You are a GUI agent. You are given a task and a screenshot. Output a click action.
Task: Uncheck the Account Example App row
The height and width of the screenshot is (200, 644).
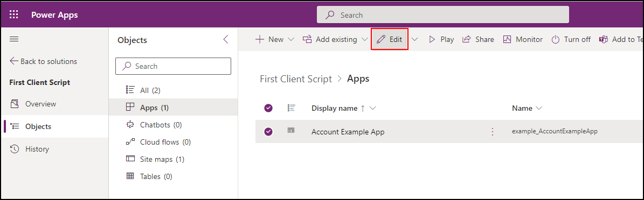tap(268, 132)
